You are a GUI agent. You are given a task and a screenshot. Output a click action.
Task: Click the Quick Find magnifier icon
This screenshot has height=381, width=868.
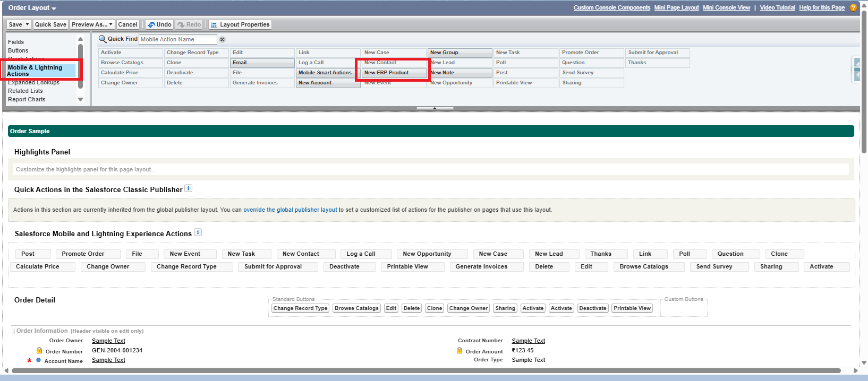coord(103,39)
